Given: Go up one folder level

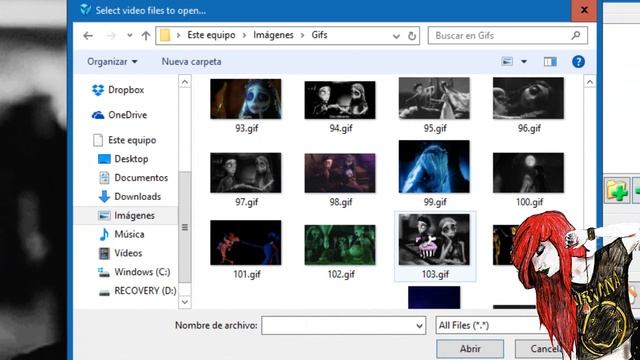Looking at the screenshot, I should pos(146,36).
